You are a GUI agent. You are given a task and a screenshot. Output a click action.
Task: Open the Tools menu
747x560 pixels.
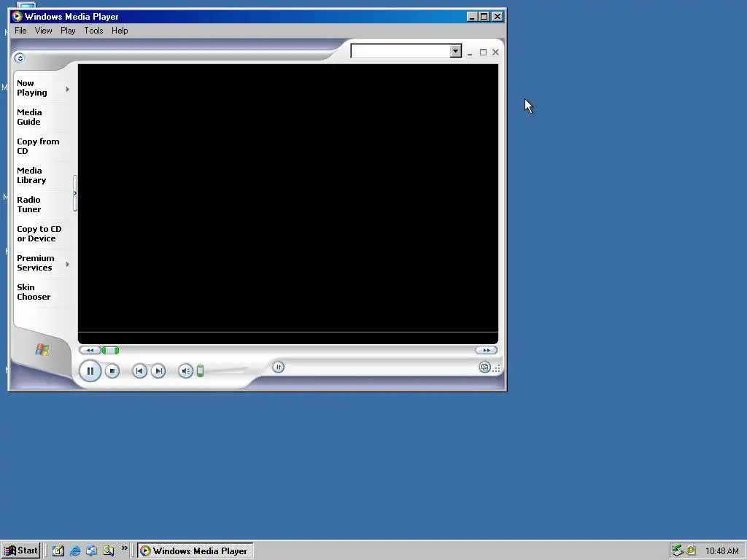tap(93, 31)
